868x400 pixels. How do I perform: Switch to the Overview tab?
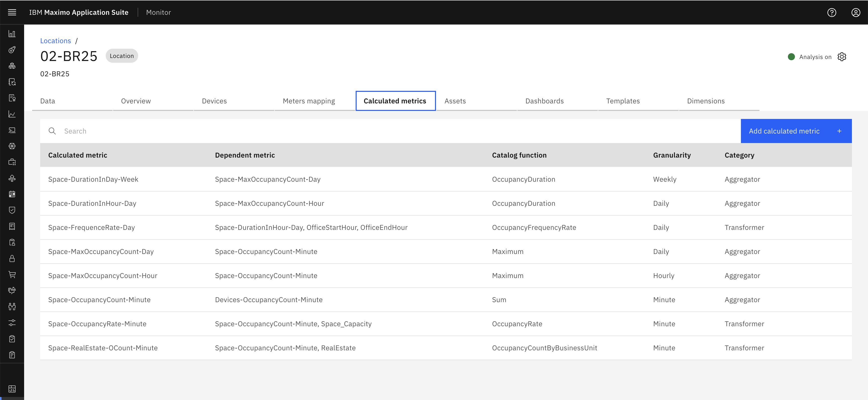pyautogui.click(x=153, y=101)
